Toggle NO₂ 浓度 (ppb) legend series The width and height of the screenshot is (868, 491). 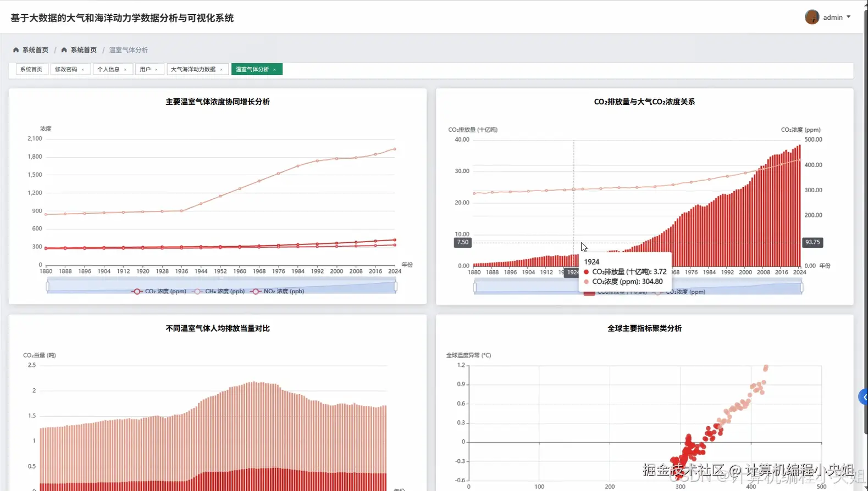coord(277,292)
